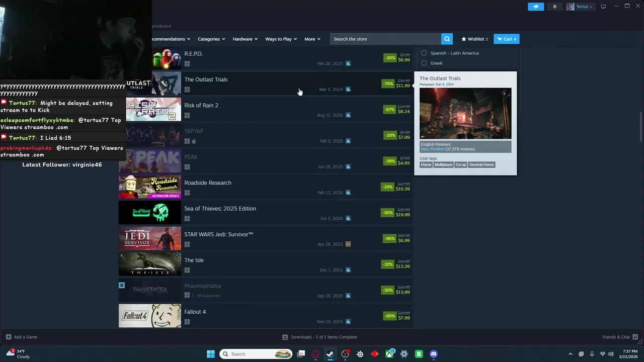Viewport: 644px width, 362px height.
Task: Click the Multiplayer user tag
Action: [444, 165]
